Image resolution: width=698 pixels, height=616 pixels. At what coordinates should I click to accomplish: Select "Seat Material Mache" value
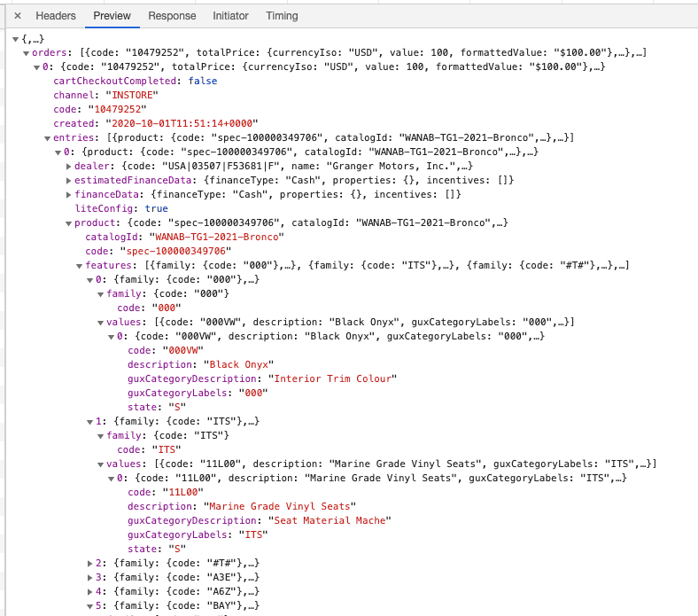coord(330,521)
